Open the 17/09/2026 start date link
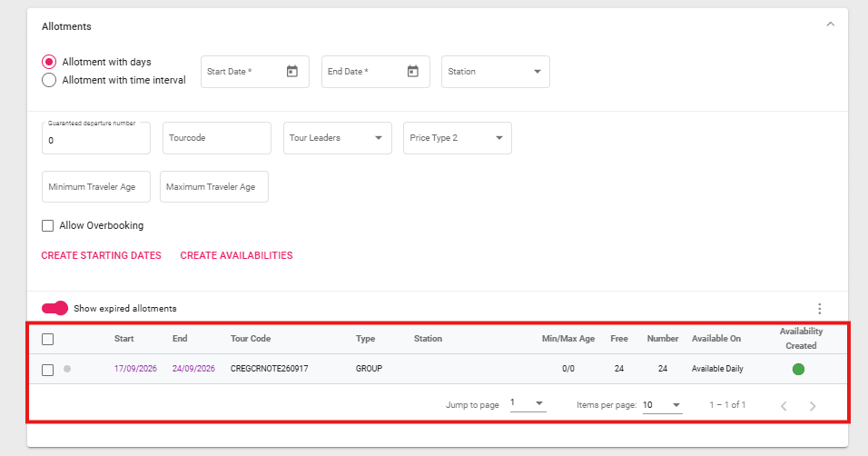This screenshot has width=868, height=456. point(133,369)
